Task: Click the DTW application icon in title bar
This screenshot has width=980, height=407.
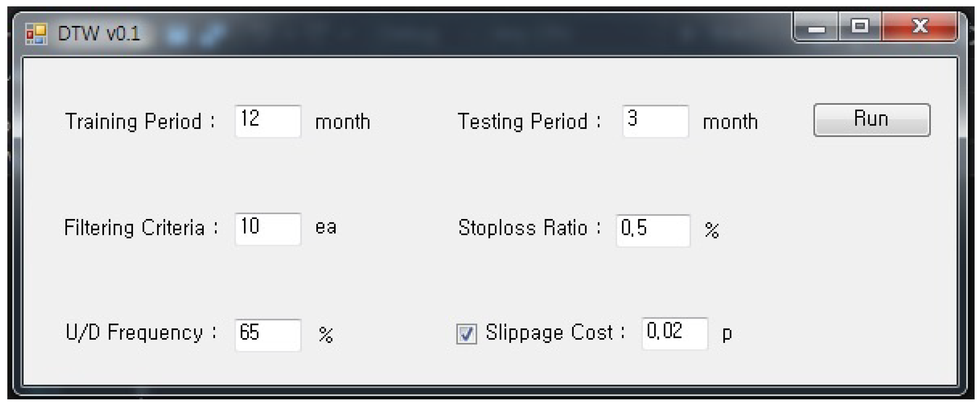Action: pyautogui.click(x=36, y=34)
